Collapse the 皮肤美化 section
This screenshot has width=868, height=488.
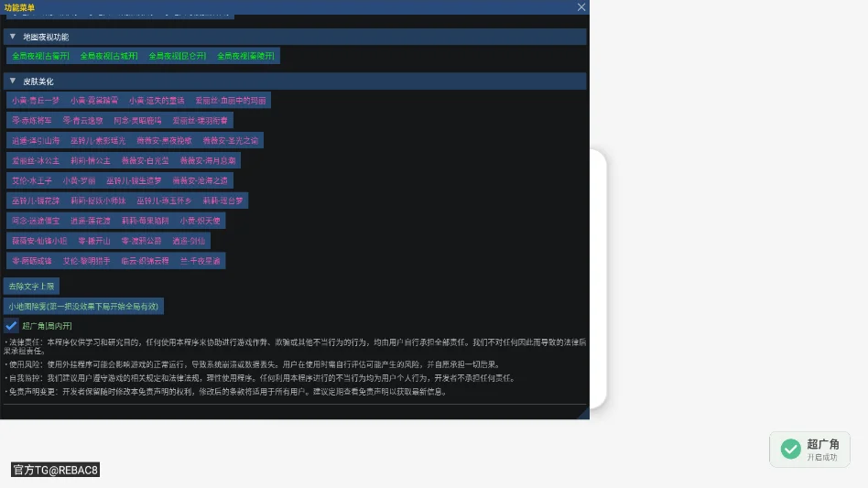tap(12, 81)
